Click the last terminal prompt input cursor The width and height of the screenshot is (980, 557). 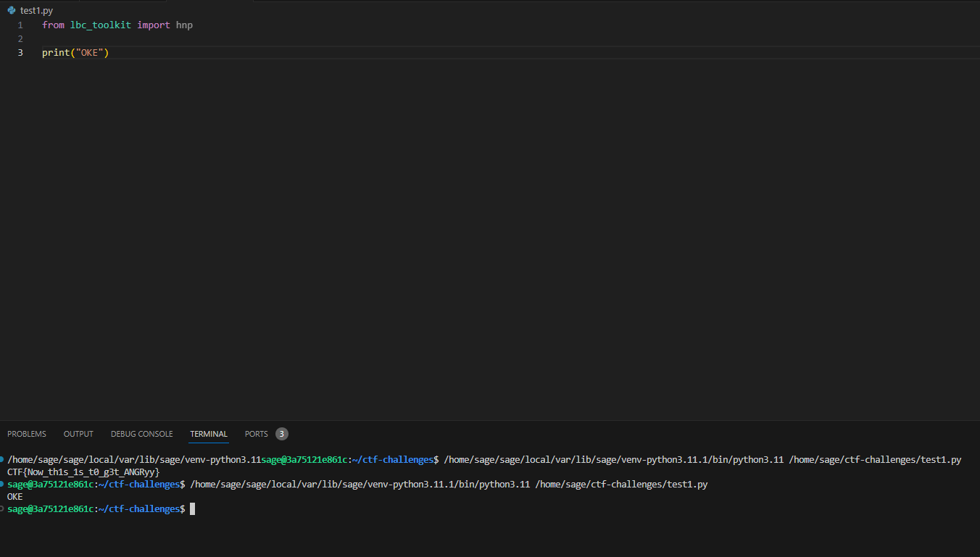[x=192, y=509]
